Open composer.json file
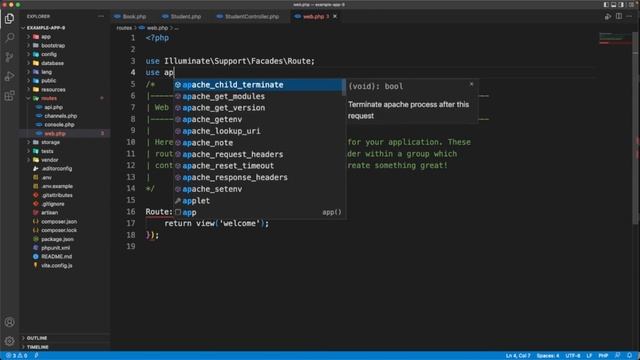Screen dimensions: 640x360 click(x=59, y=222)
